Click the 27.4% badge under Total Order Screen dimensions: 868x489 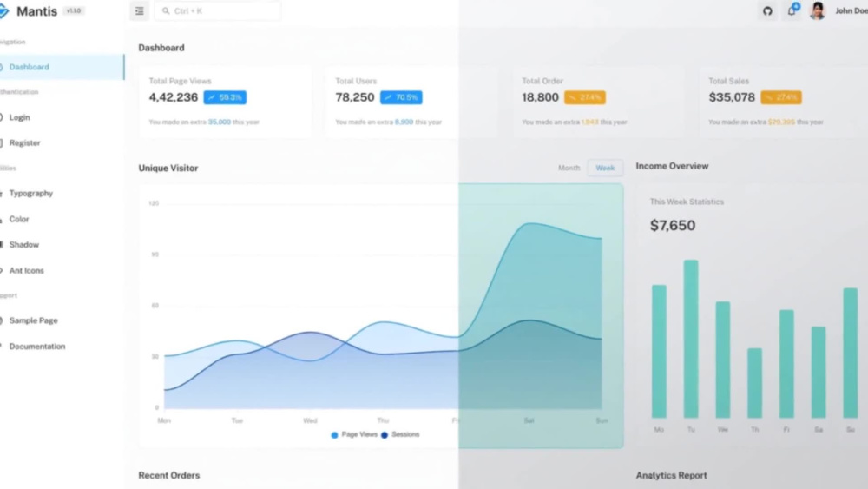pyautogui.click(x=584, y=97)
